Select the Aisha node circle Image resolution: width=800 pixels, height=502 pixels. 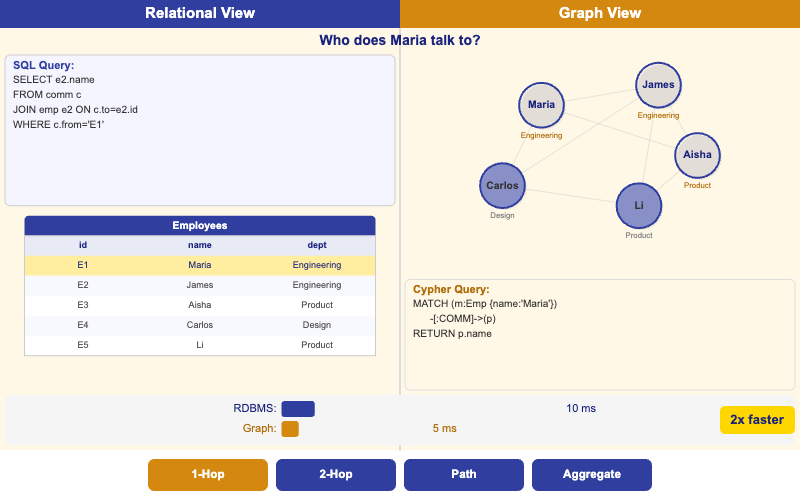tap(697, 155)
